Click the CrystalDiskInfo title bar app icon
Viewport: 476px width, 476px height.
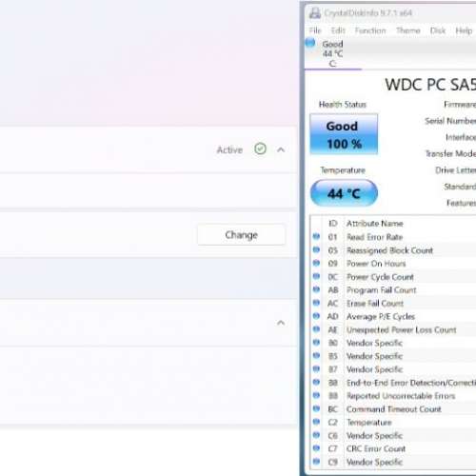coord(315,13)
